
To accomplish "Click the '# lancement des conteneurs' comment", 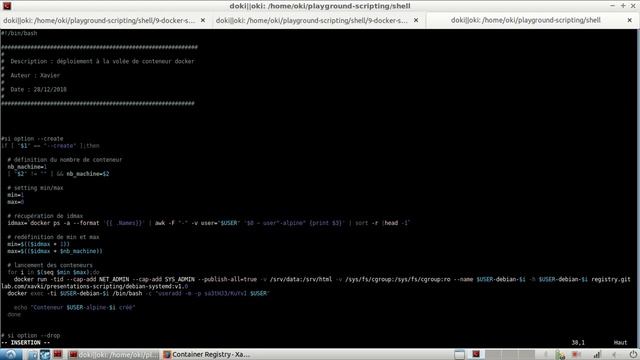I will coord(50,265).
